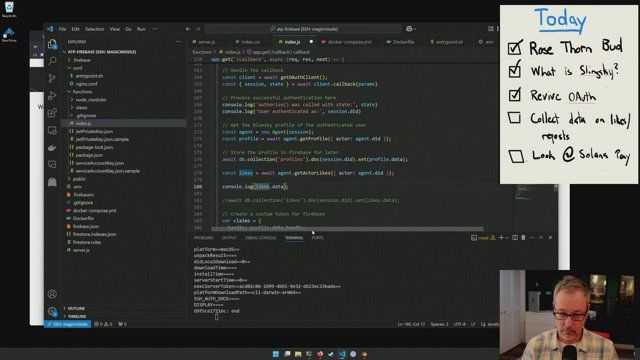Click the command center search box
This screenshot has width=640, height=360.
304,29
